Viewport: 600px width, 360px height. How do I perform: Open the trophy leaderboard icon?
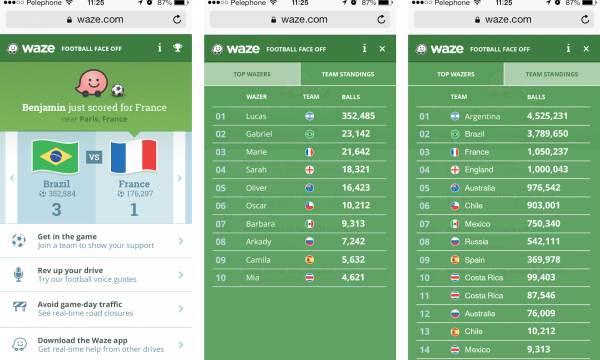pos(178,48)
